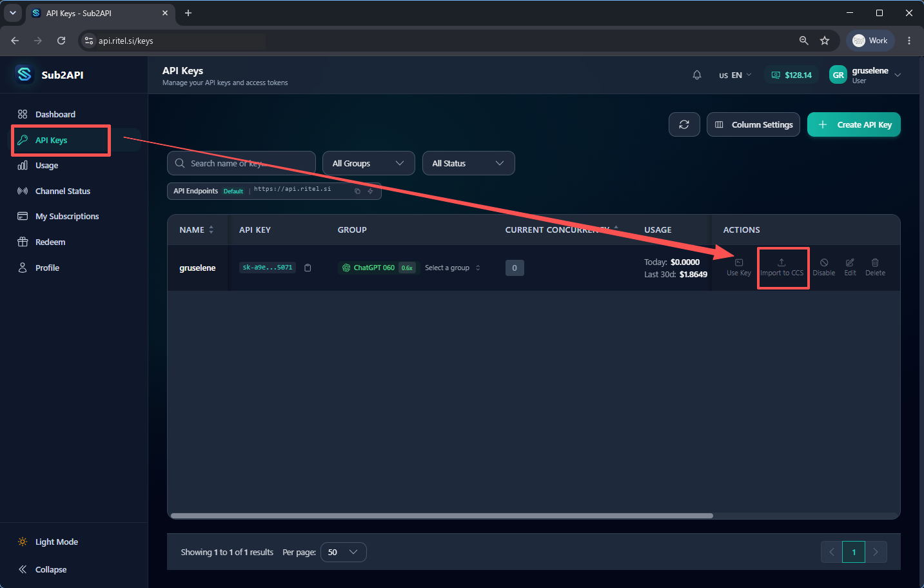
Task: Copy the API endpoint URL
Action: (357, 191)
